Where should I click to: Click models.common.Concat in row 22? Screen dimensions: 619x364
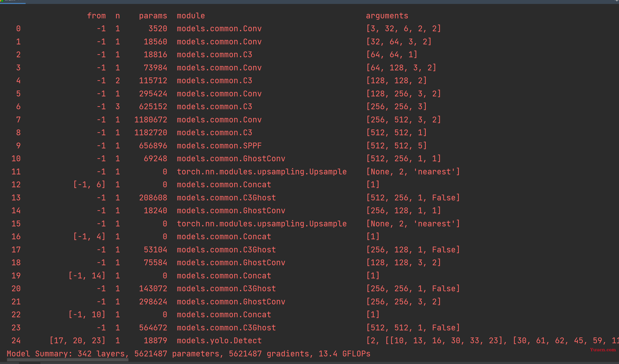224,315
